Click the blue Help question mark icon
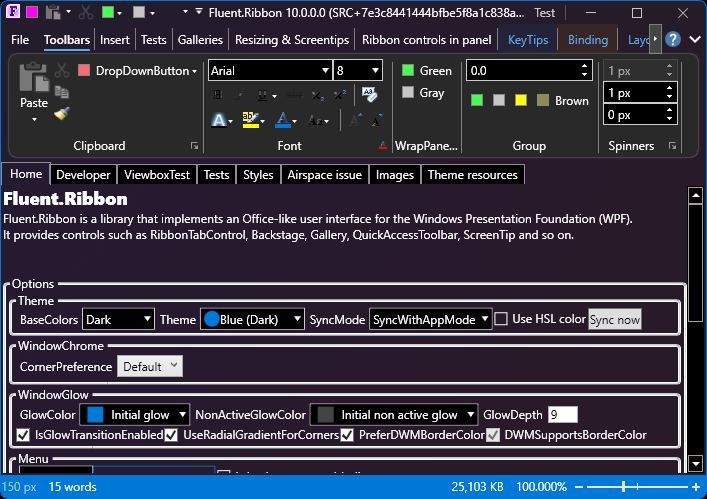Viewport: 707px width, 499px height. pyautogui.click(x=673, y=40)
